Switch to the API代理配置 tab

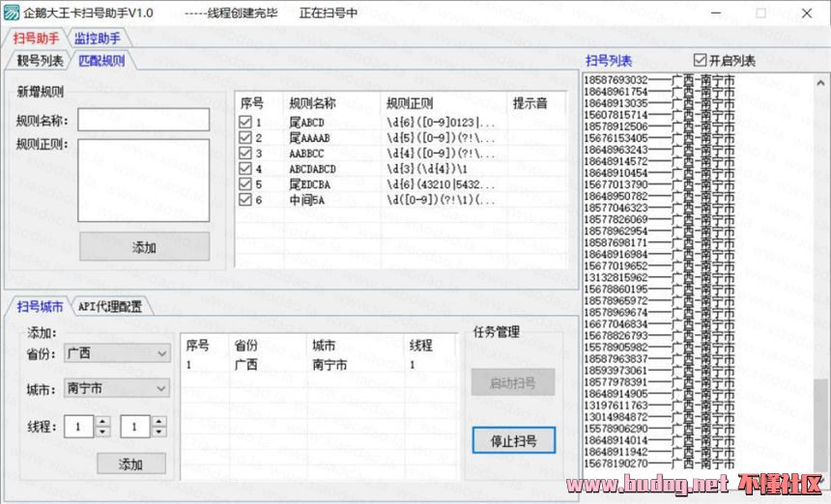click(110, 307)
